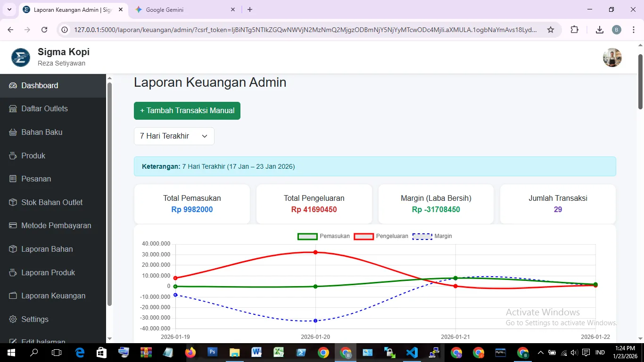644x362 pixels.
Task: Open the user profile photo menu
Action: [612, 58]
